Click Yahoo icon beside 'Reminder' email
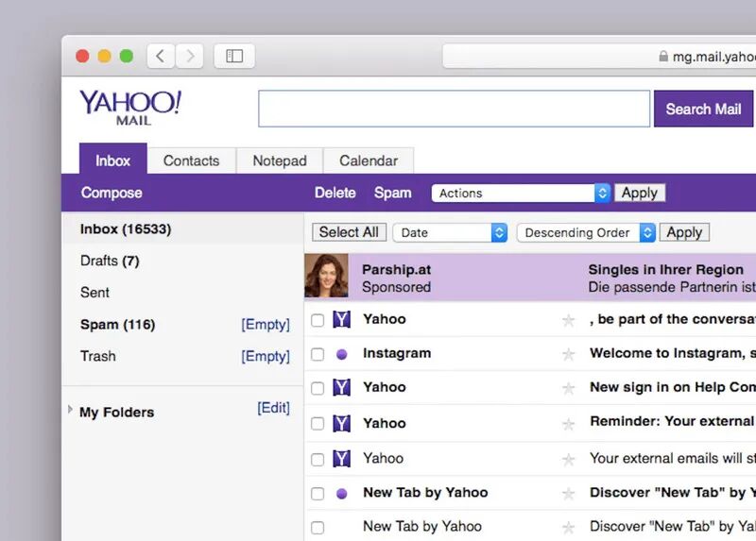 pyautogui.click(x=342, y=424)
